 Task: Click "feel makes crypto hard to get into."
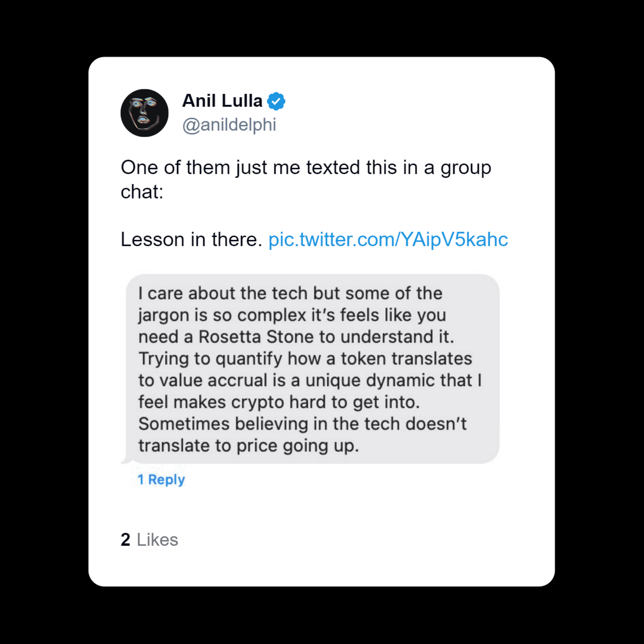click(x=279, y=402)
